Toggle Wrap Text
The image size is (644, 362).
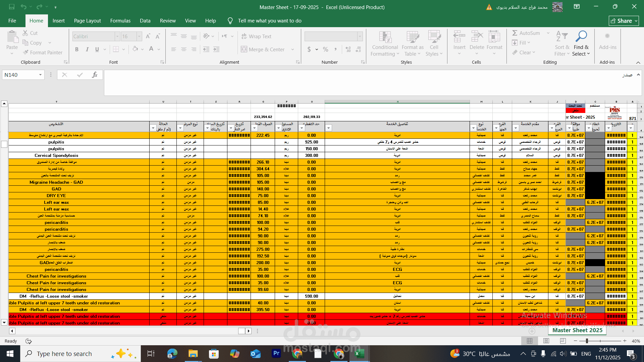pyautogui.click(x=257, y=36)
